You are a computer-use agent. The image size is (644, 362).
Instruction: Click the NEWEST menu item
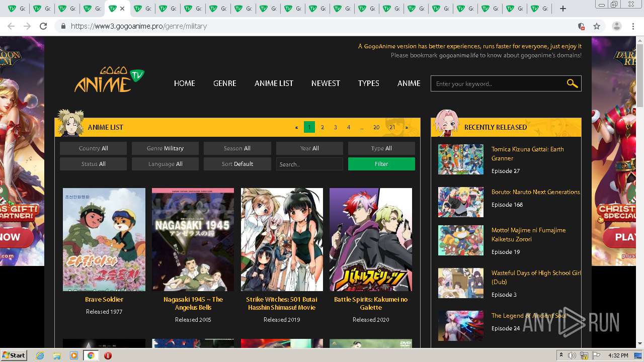point(326,83)
